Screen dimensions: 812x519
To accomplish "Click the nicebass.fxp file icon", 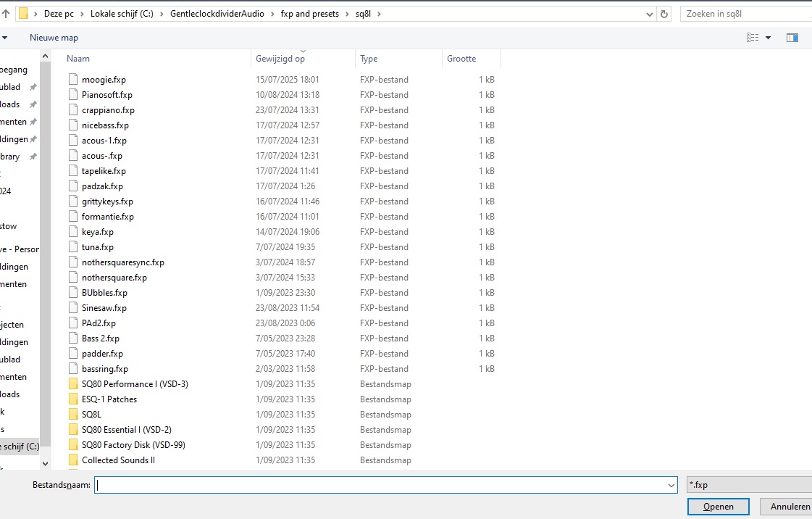I will [73, 125].
